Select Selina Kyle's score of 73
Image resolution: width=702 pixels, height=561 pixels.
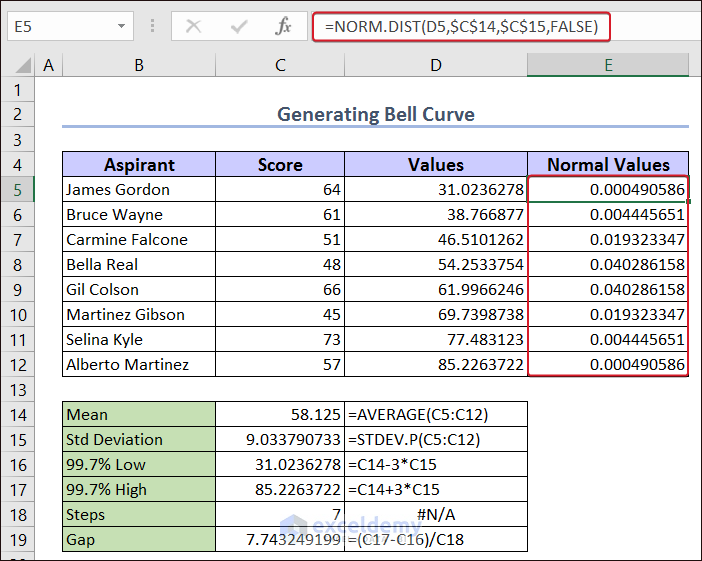[x=280, y=339]
